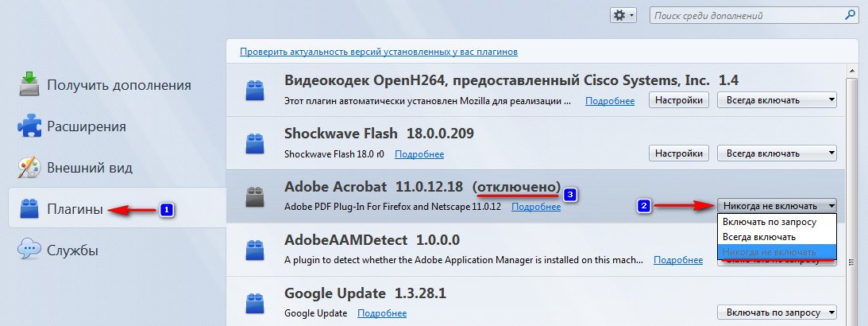
Task: Open Shockwave Flash activation dropdown
Action: (777, 153)
